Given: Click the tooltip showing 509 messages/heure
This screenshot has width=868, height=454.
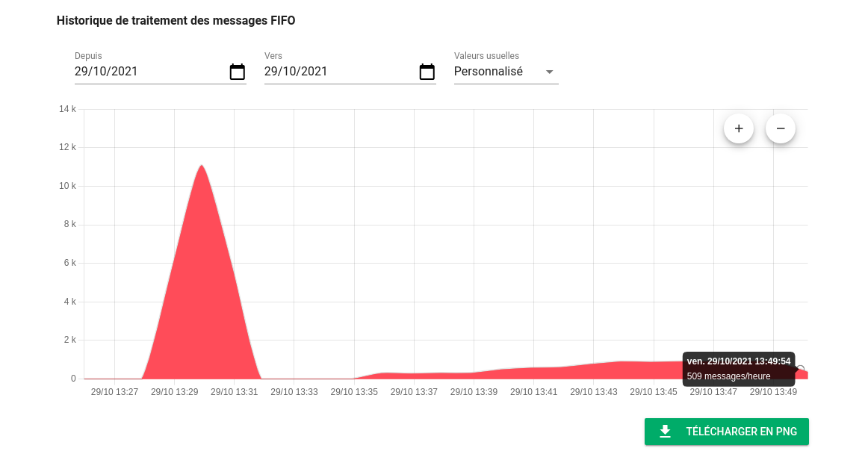Looking at the screenshot, I should (739, 369).
